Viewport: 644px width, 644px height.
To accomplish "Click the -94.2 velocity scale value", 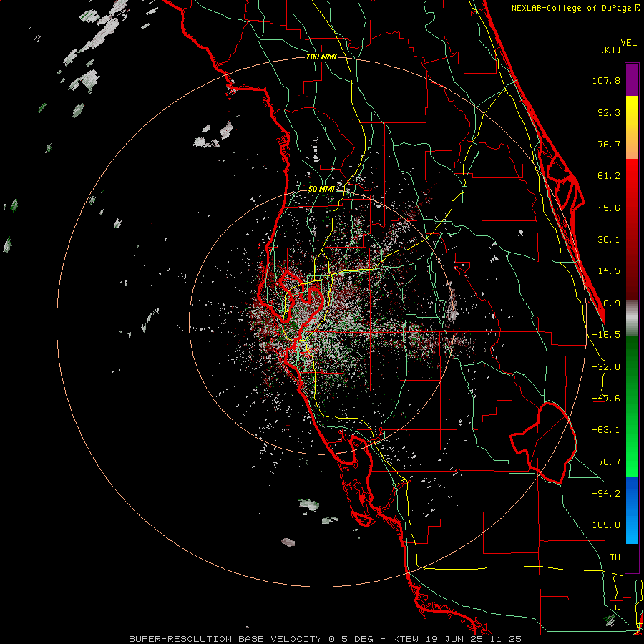I will pos(606,493).
